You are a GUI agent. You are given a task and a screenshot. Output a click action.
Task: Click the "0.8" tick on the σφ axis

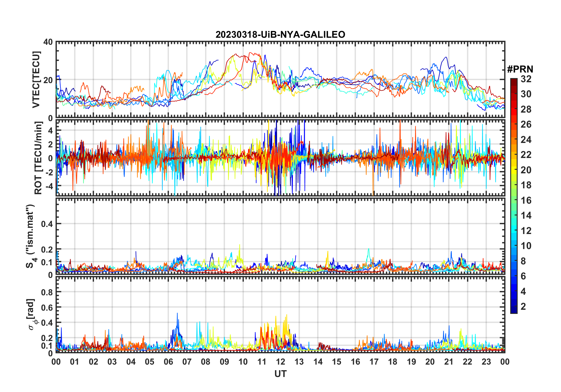47,292
